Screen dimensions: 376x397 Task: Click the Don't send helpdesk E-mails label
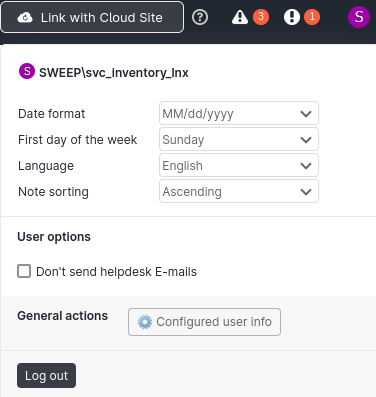click(x=116, y=272)
